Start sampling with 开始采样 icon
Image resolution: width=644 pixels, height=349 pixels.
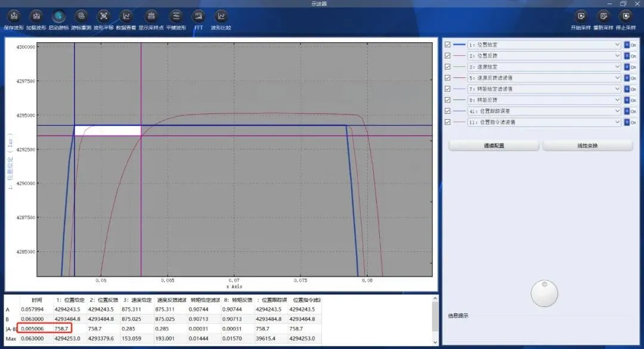click(x=581, y=16)
